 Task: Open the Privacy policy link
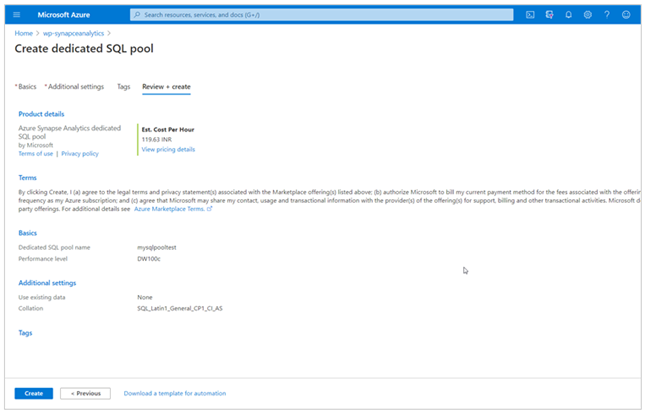point(80,154)
